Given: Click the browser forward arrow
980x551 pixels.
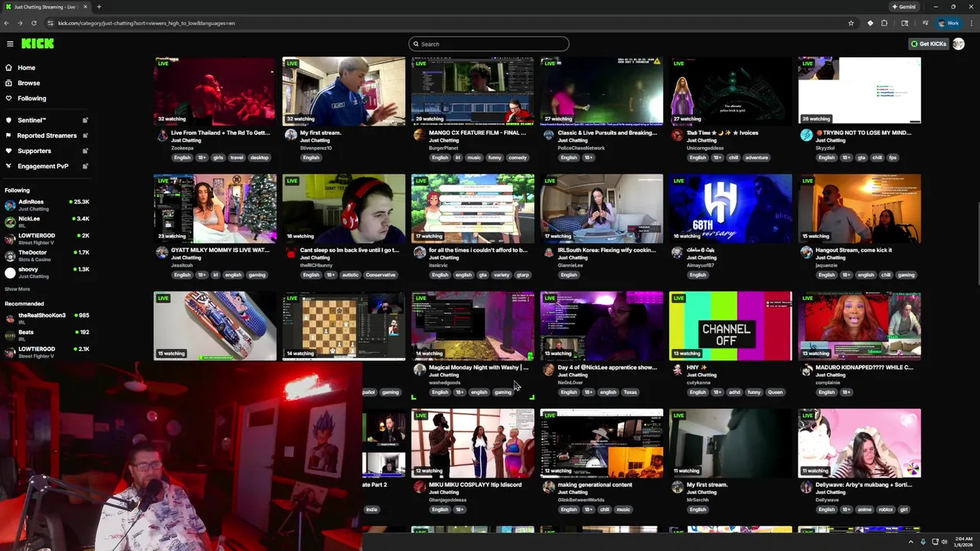Looking at the screenshot, I should click(x=21, y=23).
